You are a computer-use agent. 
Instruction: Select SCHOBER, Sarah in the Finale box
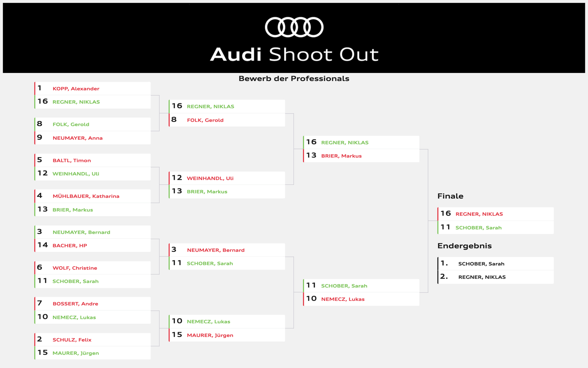point(496,227)
